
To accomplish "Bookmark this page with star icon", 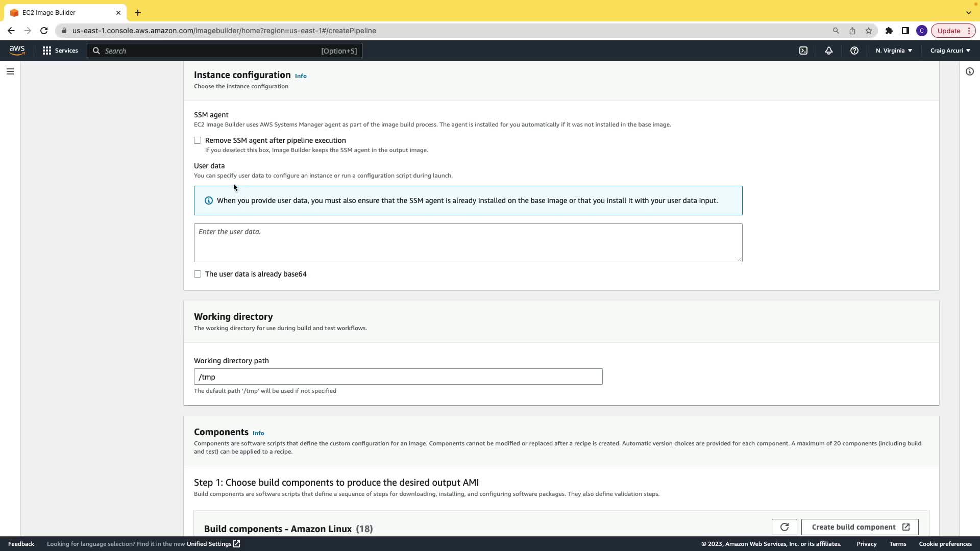I will (869, 31).
